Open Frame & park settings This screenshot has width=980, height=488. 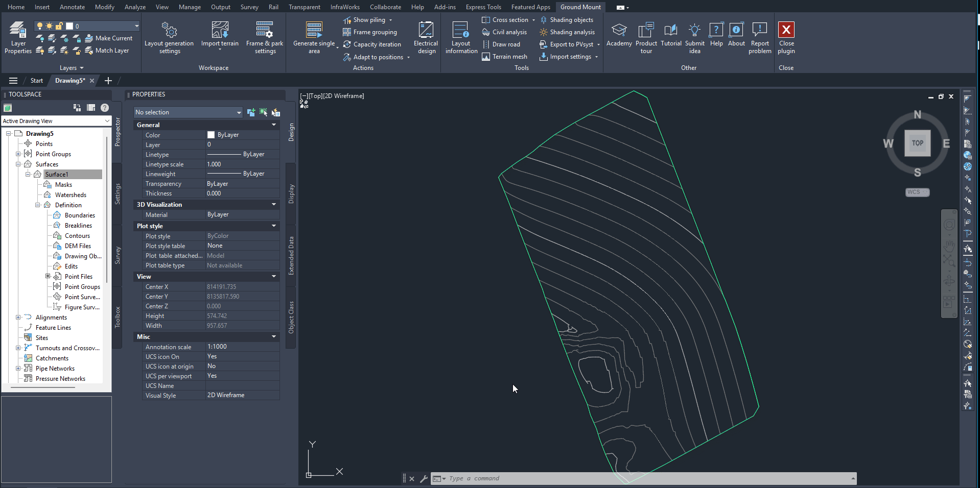coord(265,37)
